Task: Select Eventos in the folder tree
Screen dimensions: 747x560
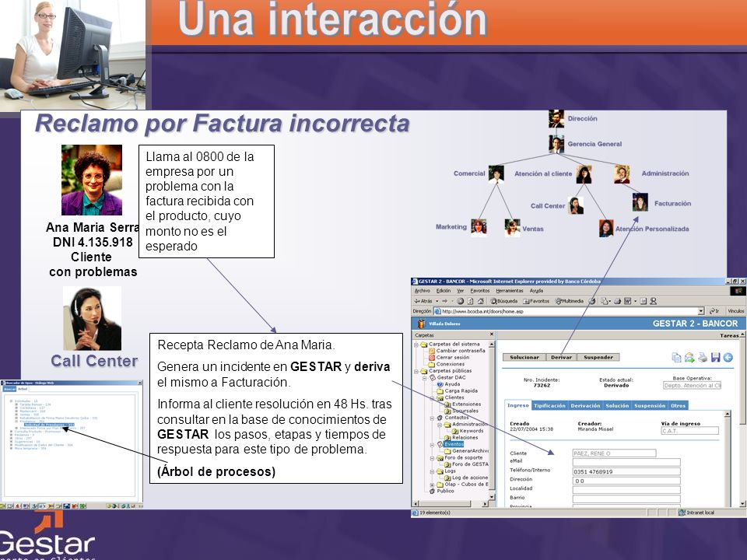Action: point(454,444)
